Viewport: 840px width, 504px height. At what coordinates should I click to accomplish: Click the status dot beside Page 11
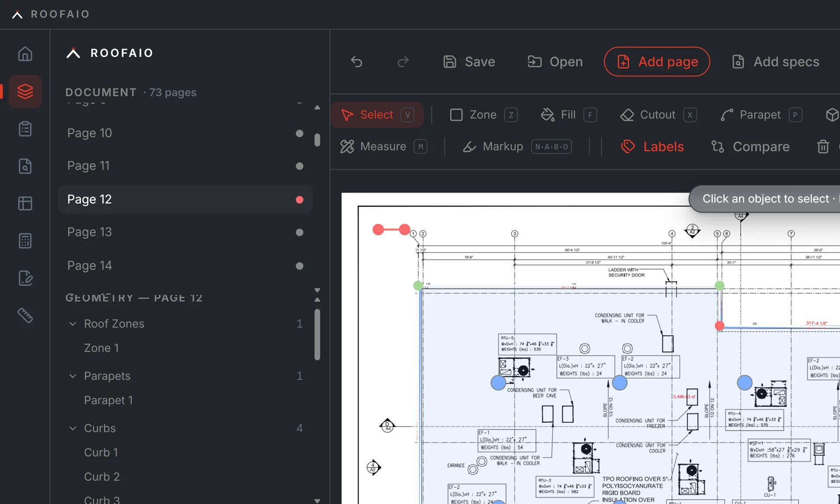299,166
